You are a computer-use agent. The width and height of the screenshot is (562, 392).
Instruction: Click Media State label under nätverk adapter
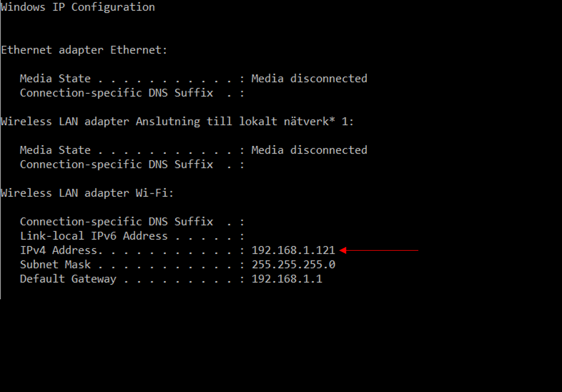coord(55,150)
